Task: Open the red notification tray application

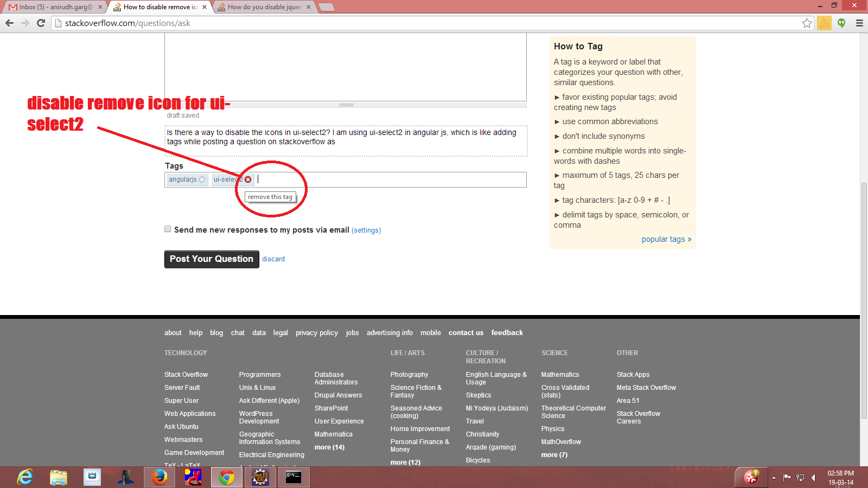Action: click(751, 477)
